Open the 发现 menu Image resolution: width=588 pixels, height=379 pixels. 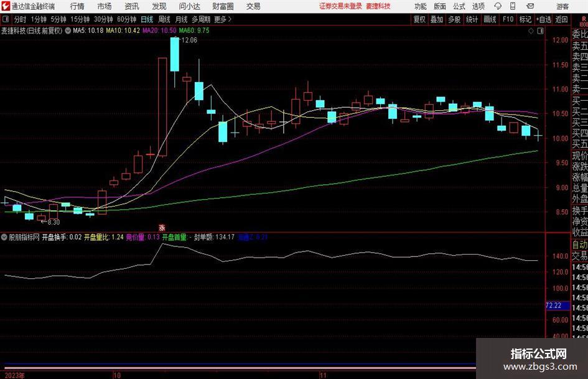159,6
